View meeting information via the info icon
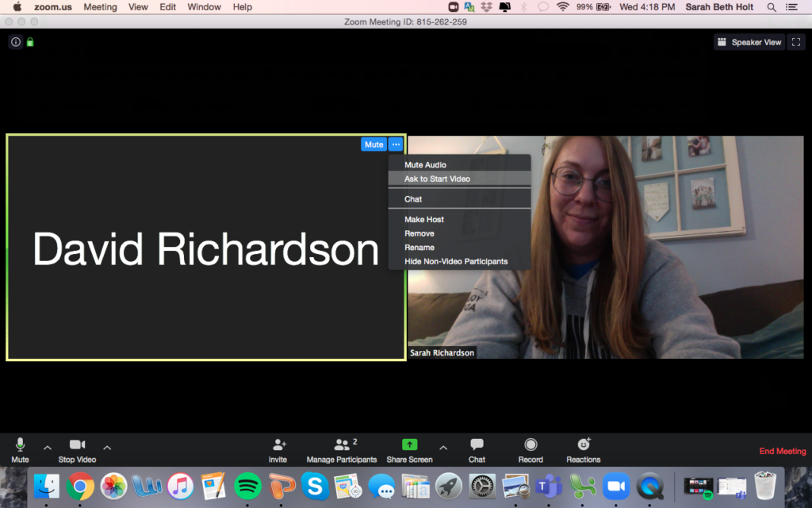Screen dimensions: 812x508 tap(15, 41)
